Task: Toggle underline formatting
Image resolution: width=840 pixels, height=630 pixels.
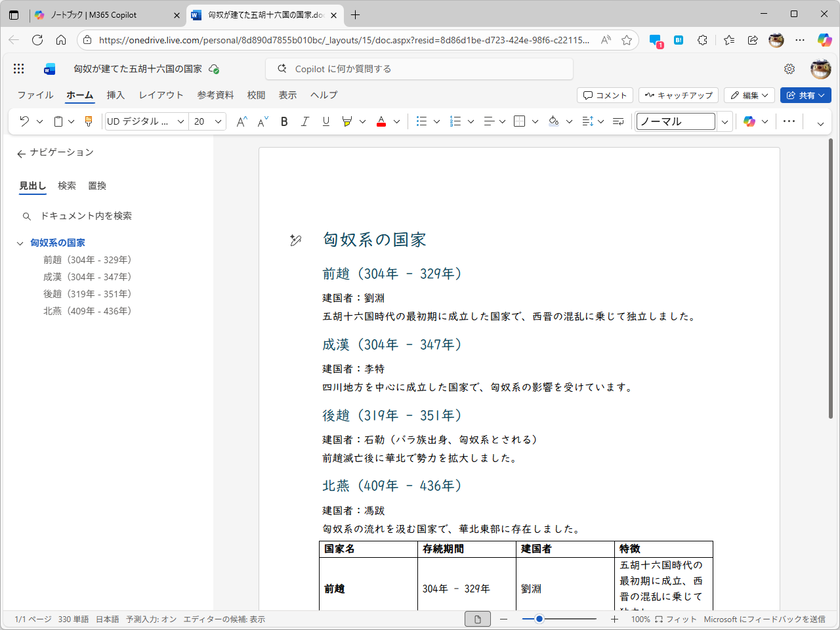Action: click(325, 121)
